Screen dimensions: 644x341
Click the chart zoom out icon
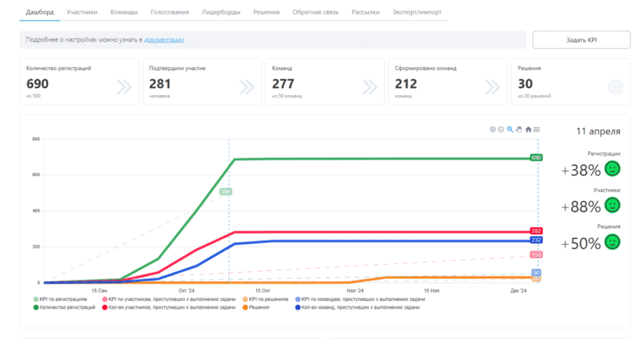(x=501, y=130)
